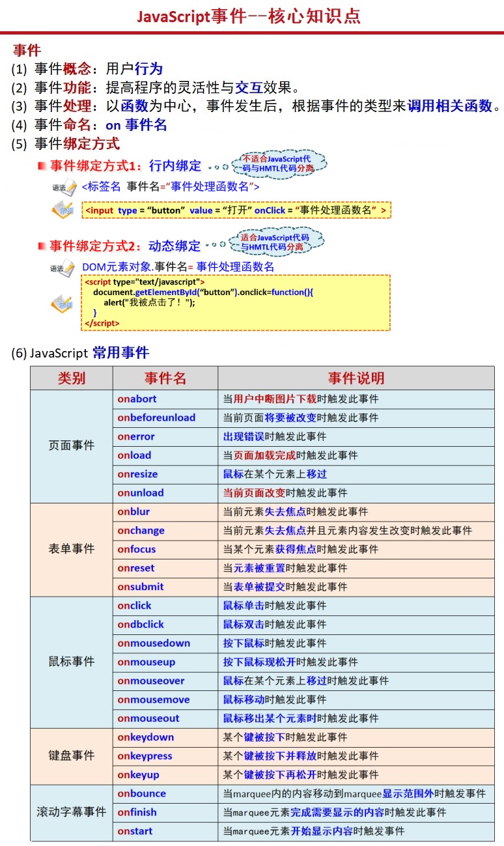Click the onstart event name
Viewport: 504px width, 846px height.
tap(135, 831)
